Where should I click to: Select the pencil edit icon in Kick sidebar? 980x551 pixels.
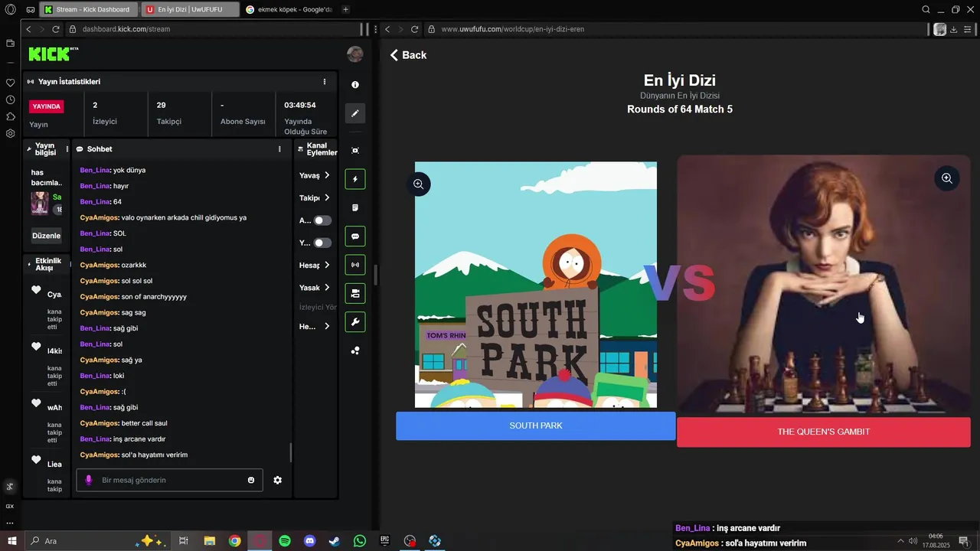click(355, 113)
